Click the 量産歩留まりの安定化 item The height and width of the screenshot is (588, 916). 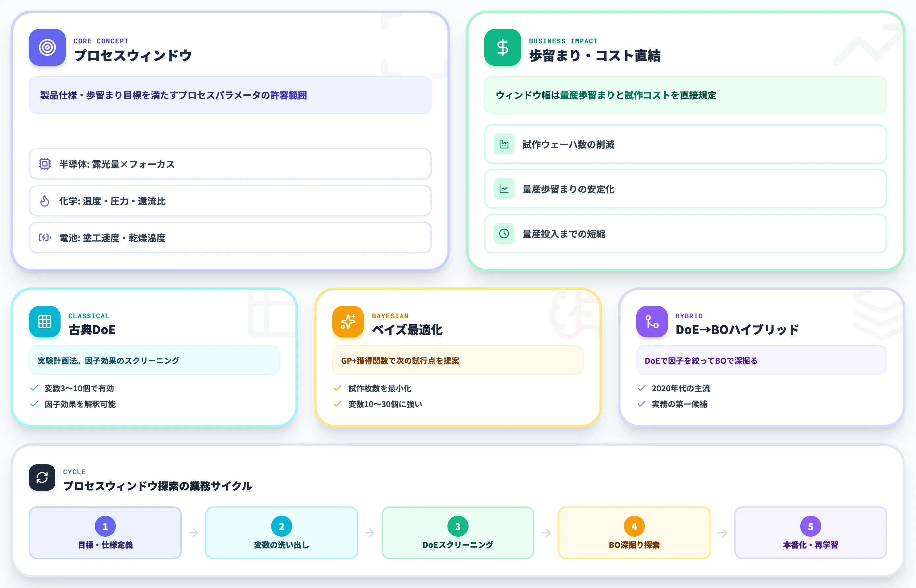click(x=686, y=189)
